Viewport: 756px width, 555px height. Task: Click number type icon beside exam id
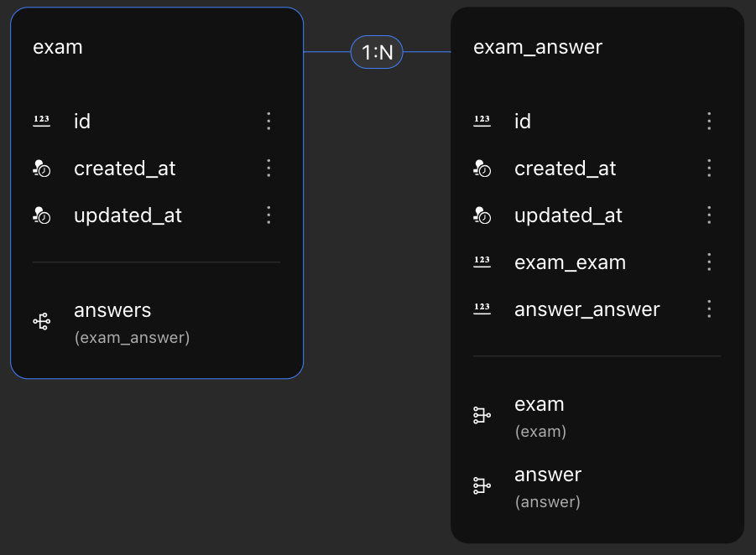(x=41, y=121)
